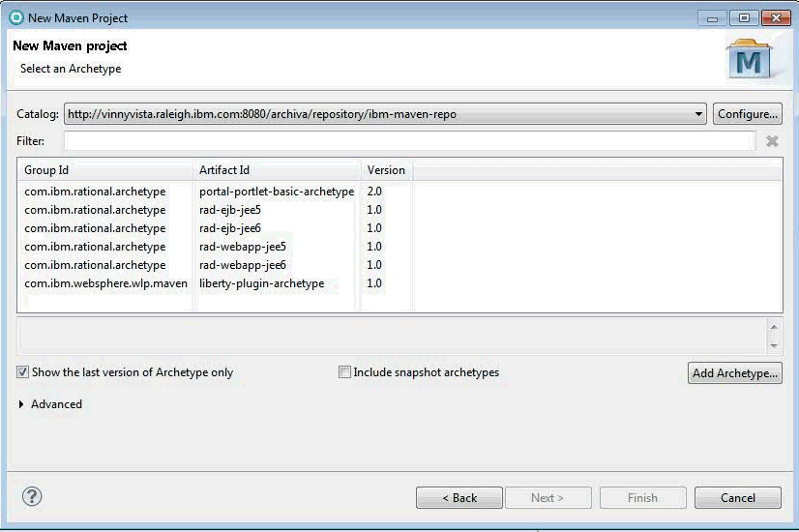
Task: Clear the filter with the X icon
Action: tap(772, 141)
